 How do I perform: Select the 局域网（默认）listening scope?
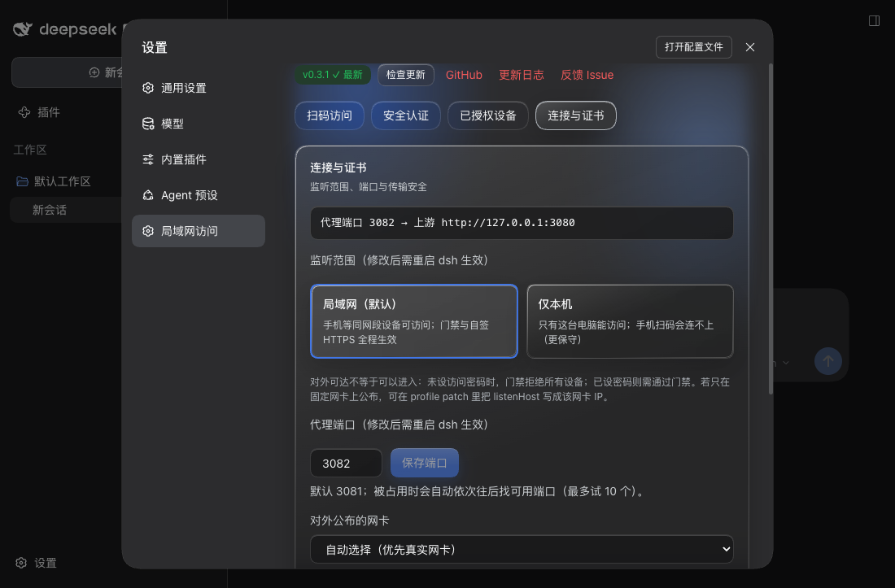click(414, 321)
